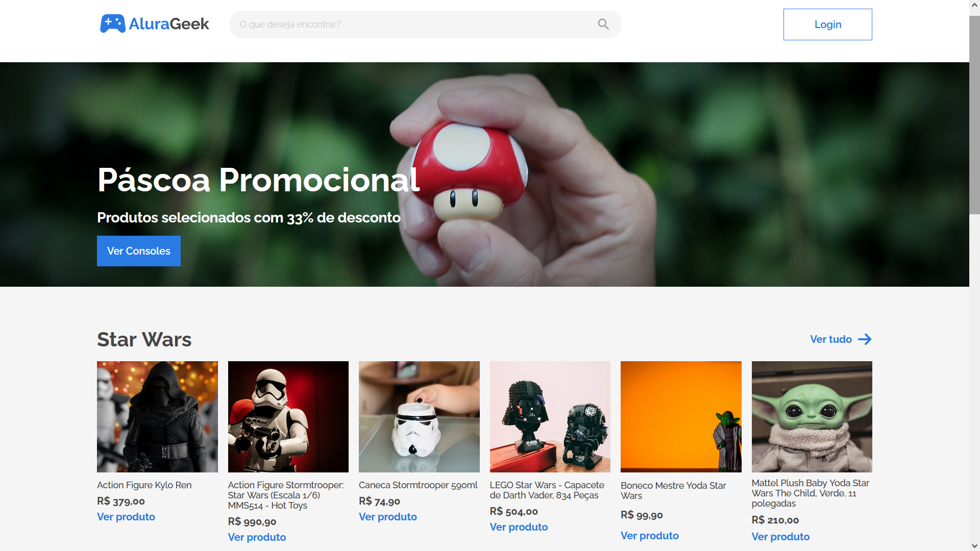This screenshot has width=980, height=551.
Task: Click the Ver Consoles button
Action: click(139, 251)
